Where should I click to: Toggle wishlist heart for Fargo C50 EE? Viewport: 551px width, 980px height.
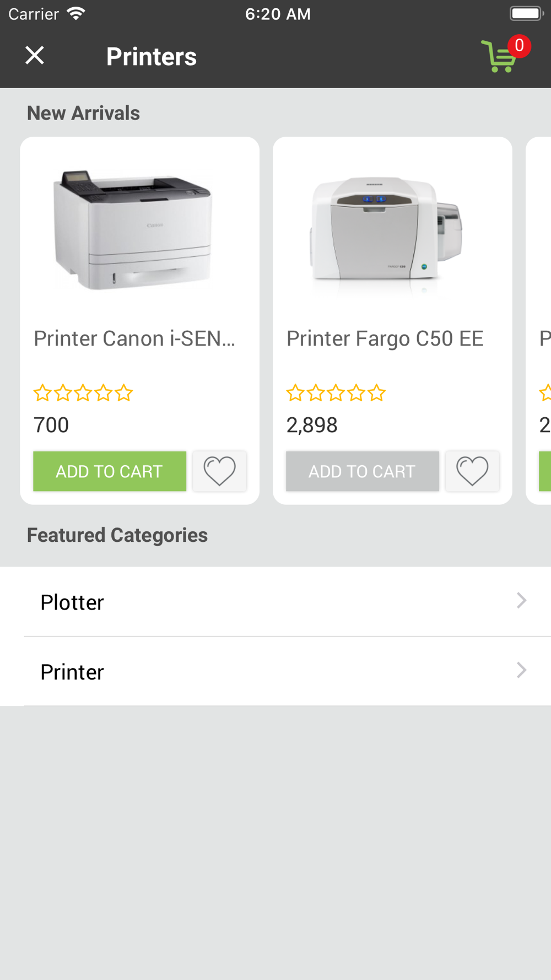472,471
